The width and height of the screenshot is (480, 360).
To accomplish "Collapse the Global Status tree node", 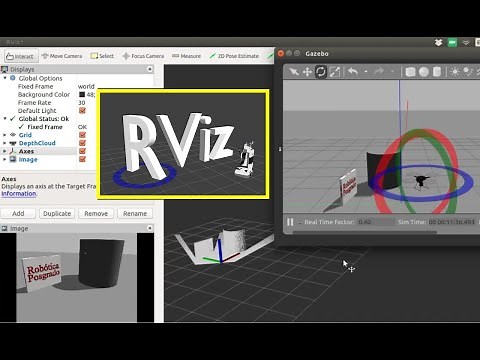I will pyautogui.click(x=5, y=118).
